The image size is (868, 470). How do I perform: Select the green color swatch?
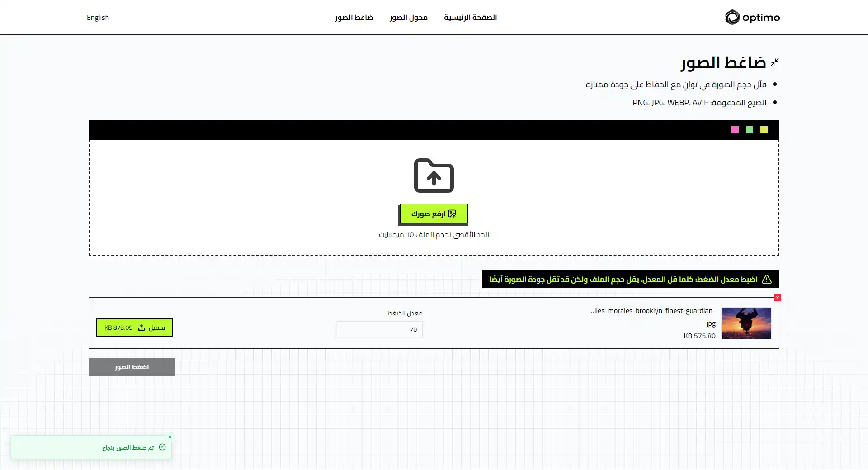(x=750, y=130)
